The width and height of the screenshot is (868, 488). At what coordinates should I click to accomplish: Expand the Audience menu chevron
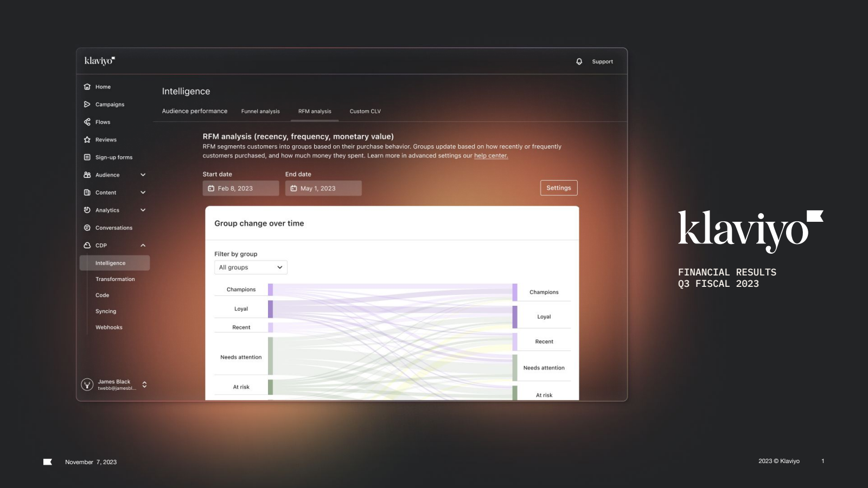click(x=143, y=175)
